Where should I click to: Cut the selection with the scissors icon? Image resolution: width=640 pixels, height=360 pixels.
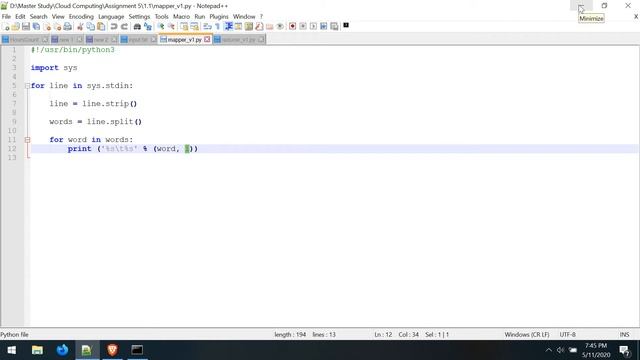click(x=80, y=27)
